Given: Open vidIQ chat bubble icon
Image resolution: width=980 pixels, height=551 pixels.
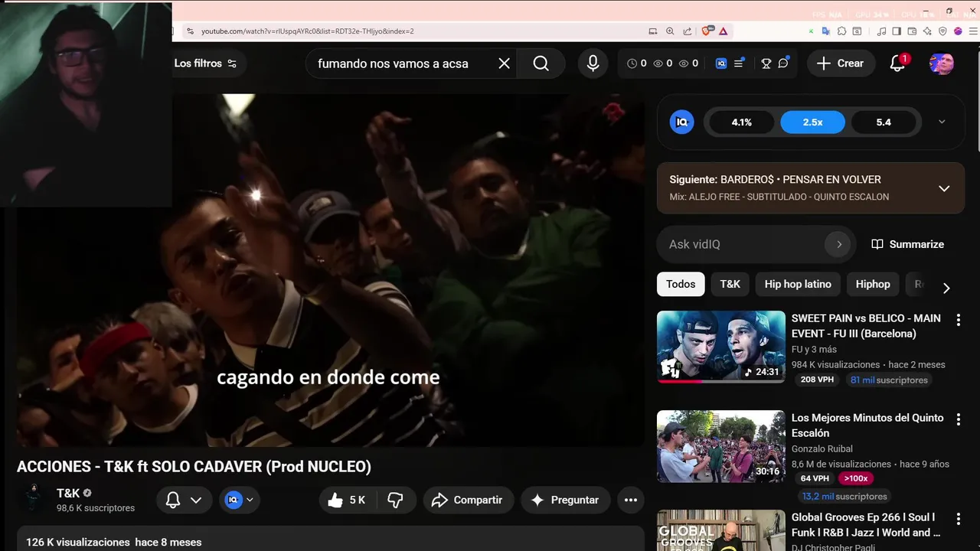Looking at the screenshot, I should (783, 64).
